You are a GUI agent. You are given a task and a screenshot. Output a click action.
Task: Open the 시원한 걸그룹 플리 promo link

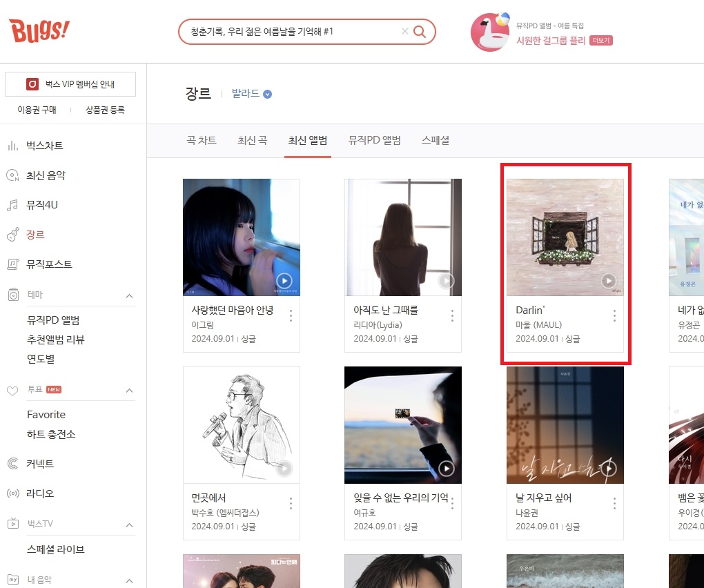(x=551, y=41)
